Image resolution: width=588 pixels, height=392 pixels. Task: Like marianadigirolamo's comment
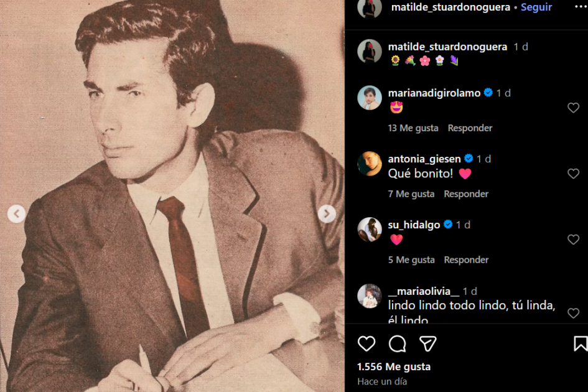pyautogui.click(x=573, y=108)
